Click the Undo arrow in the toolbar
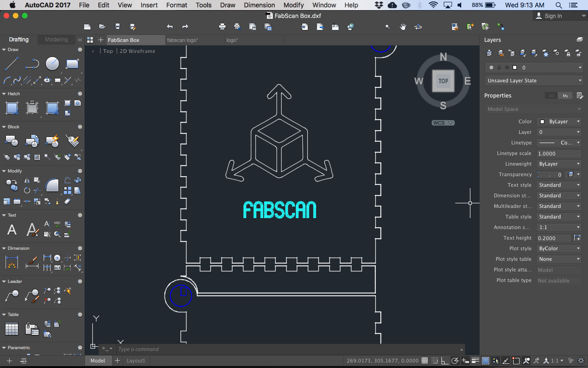The height and width of the screenshot is (368, 588). pyautogui.click(x=170, y=27)
